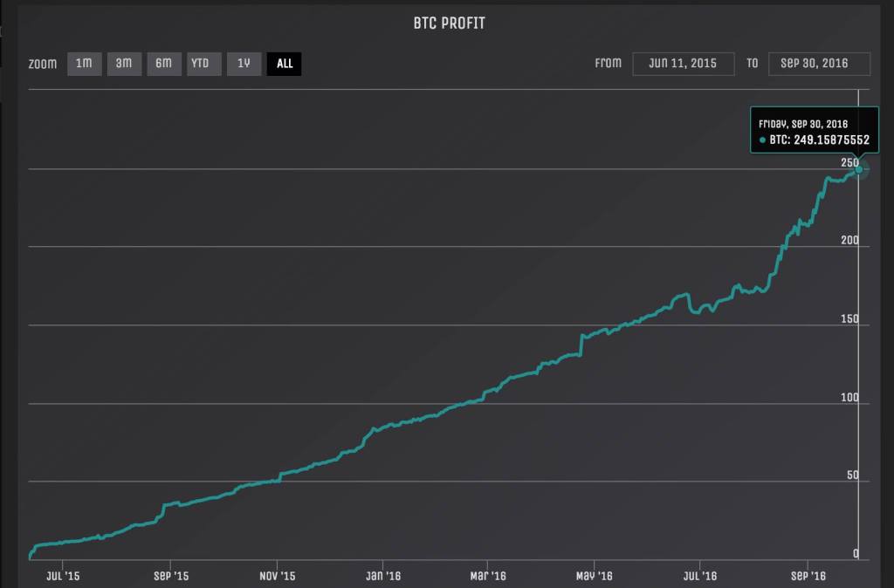Viewport: 894px width, 588px height.
Task: Choose the 6m zoom option
Action: click(x=164, y=64)
